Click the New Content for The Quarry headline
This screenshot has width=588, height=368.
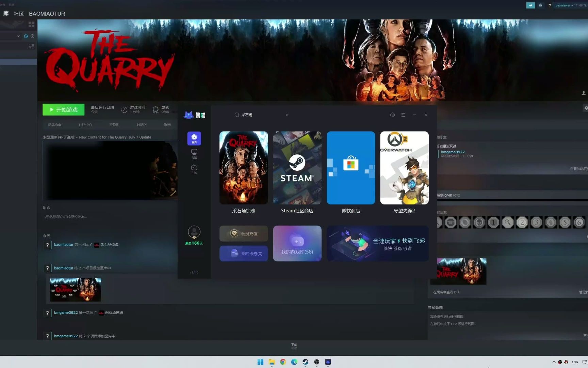[115, 137]
